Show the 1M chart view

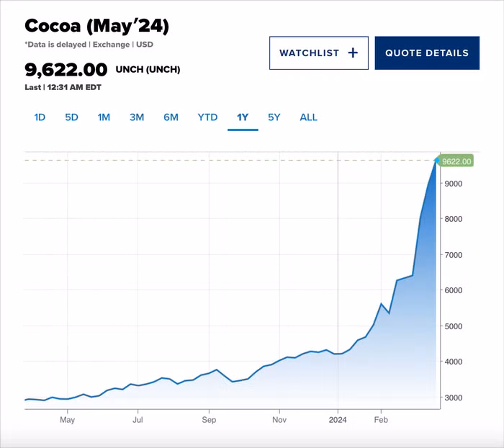click(x=104, y=117)
